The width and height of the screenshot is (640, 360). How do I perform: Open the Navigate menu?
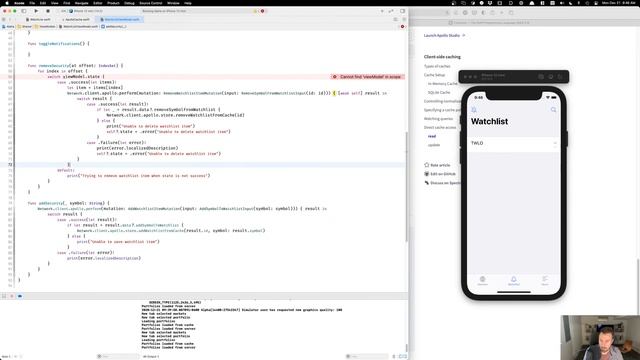tap(82, 3)
